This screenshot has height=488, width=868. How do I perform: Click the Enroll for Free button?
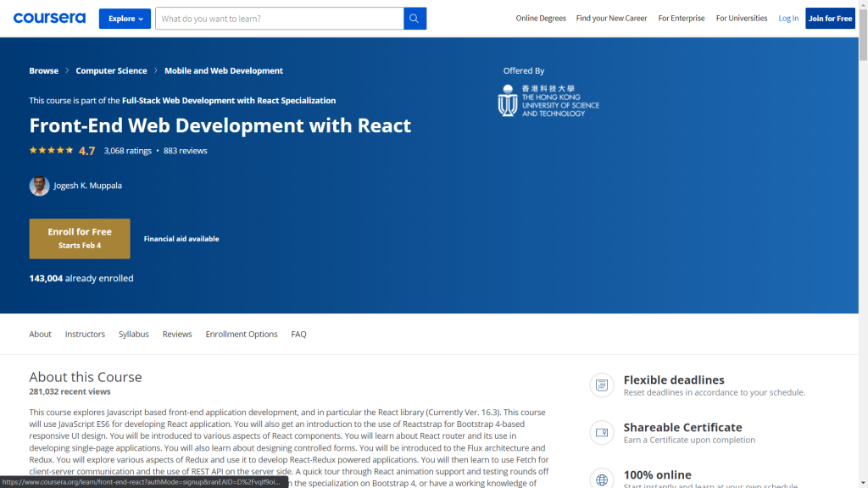coord(79,239)
